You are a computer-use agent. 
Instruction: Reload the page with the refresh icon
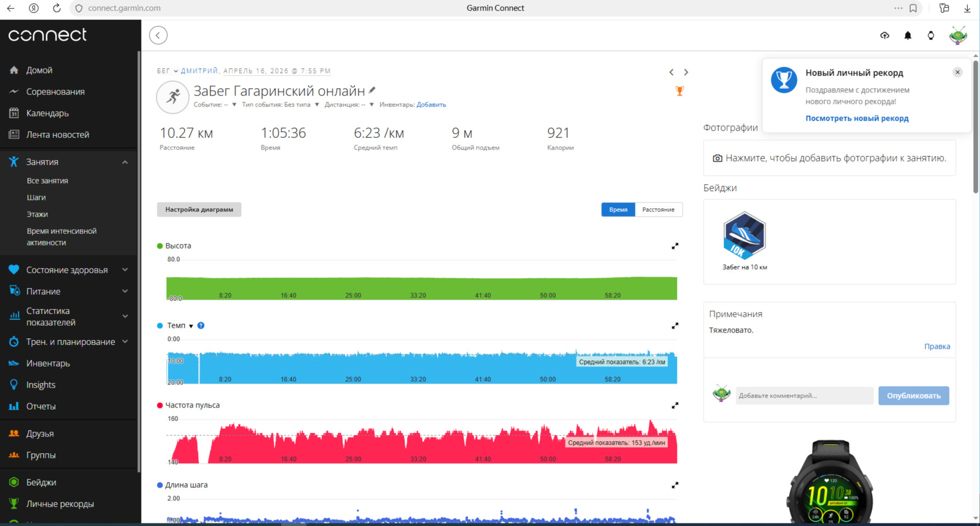(57, 8)
